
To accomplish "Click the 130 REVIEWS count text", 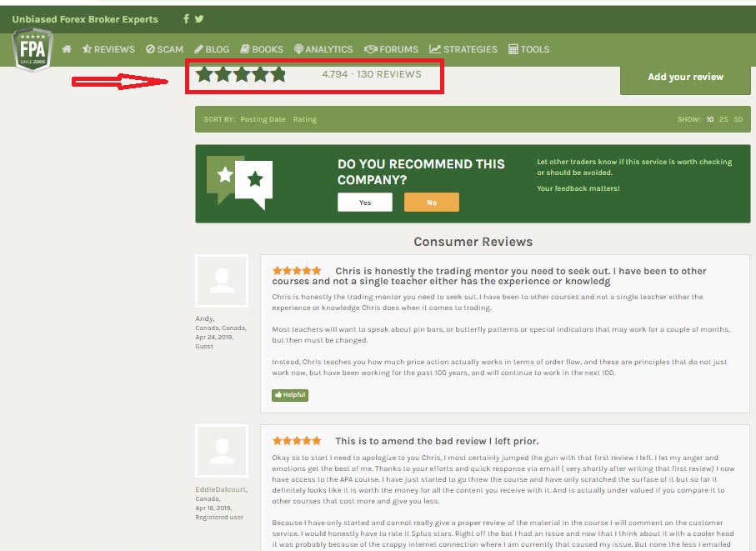I will (x=389, y=74).
